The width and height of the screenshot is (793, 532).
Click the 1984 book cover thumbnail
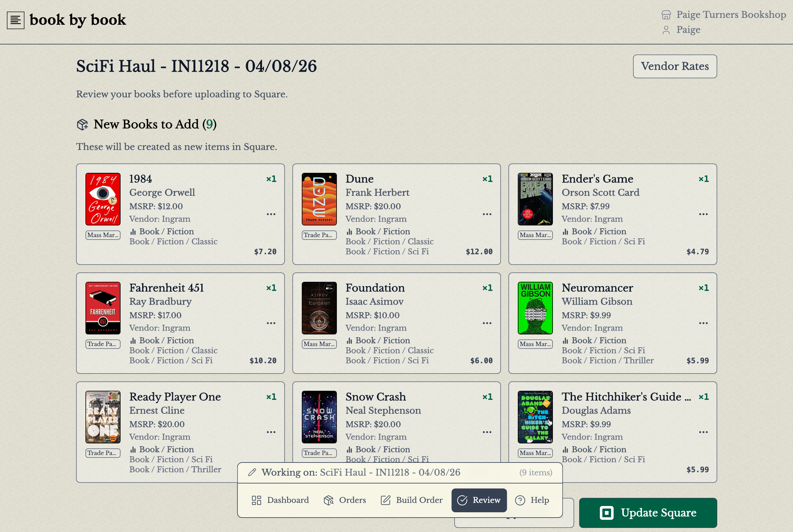(103, 199)
